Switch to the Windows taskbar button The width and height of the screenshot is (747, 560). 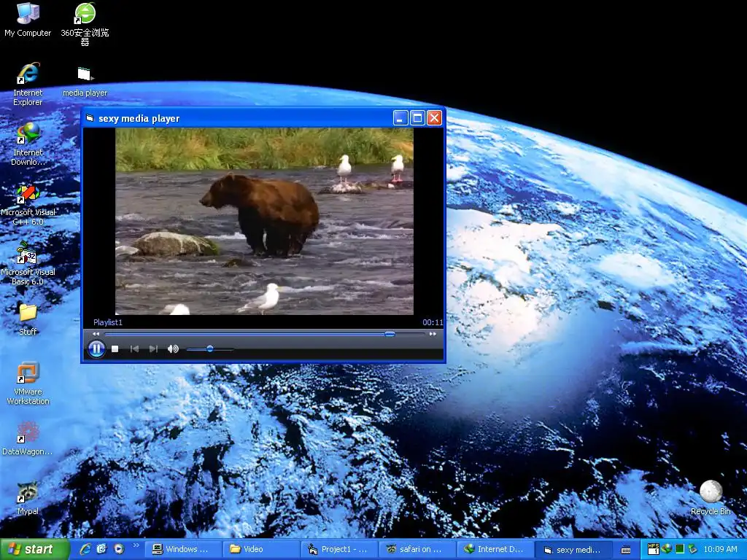point(183,550)
